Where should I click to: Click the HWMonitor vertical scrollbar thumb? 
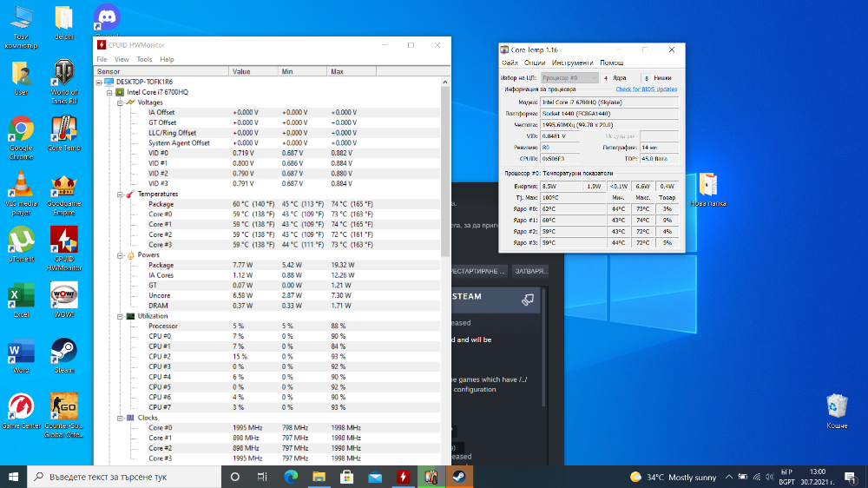445,172
